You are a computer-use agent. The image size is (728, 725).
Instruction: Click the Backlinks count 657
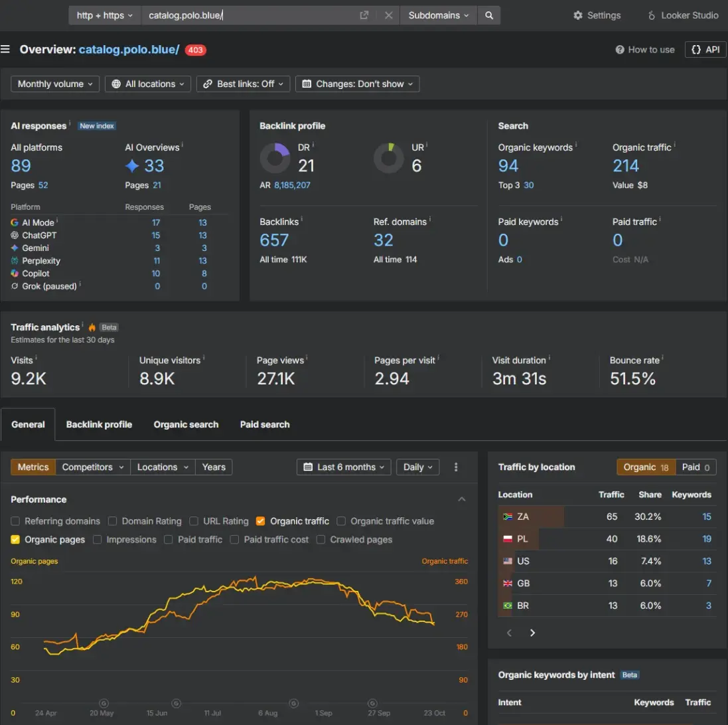tap(274, 240)
